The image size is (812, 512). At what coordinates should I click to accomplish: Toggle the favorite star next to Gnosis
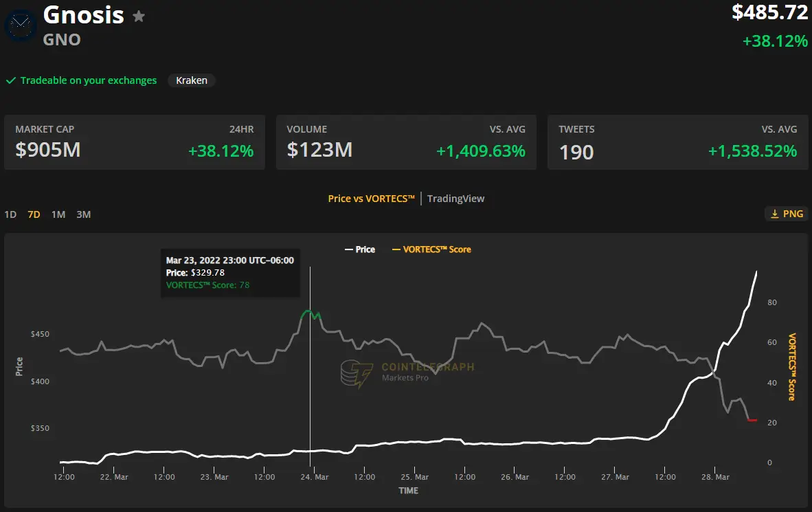point(139,16)
